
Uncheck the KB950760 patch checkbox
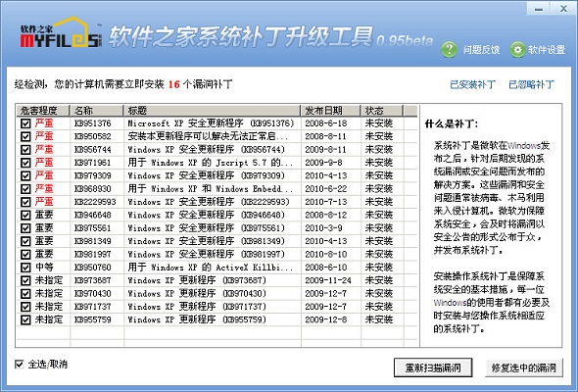coord(25,268)
